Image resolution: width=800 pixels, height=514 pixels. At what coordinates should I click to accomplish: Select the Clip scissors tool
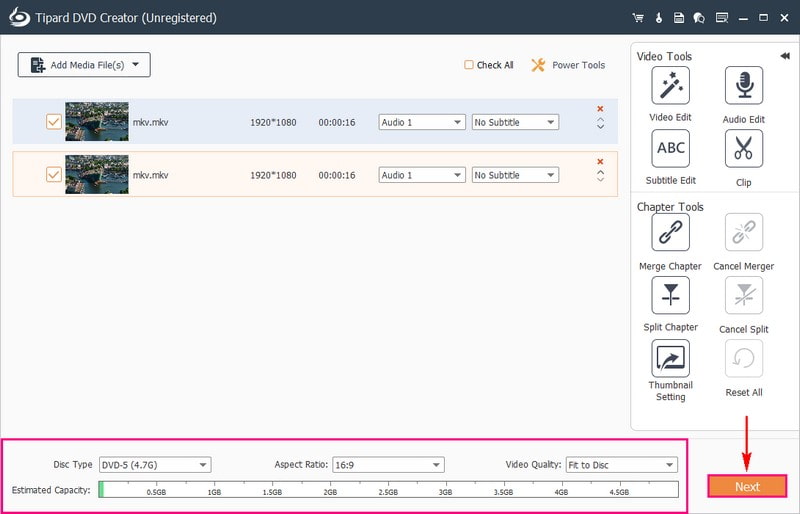coord(743,148)
